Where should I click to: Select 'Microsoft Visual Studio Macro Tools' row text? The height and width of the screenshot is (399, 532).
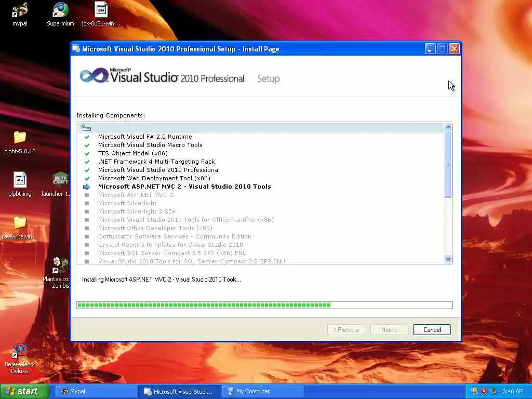pyautogui.click(x=150, y=145)
